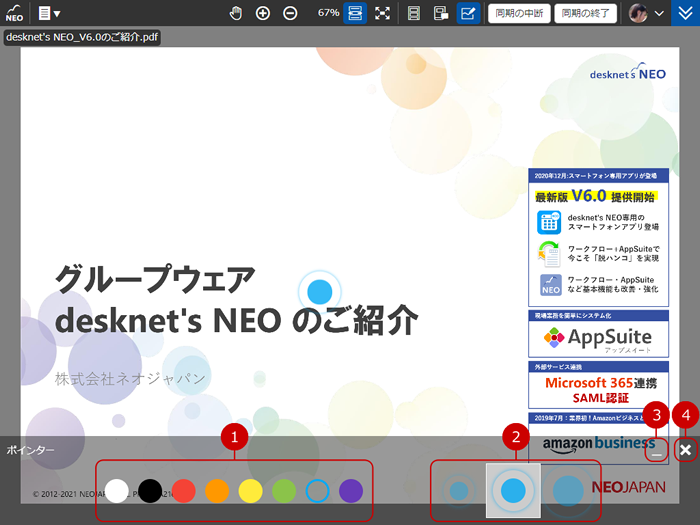Expand the blue double-chevron panel

685,13
